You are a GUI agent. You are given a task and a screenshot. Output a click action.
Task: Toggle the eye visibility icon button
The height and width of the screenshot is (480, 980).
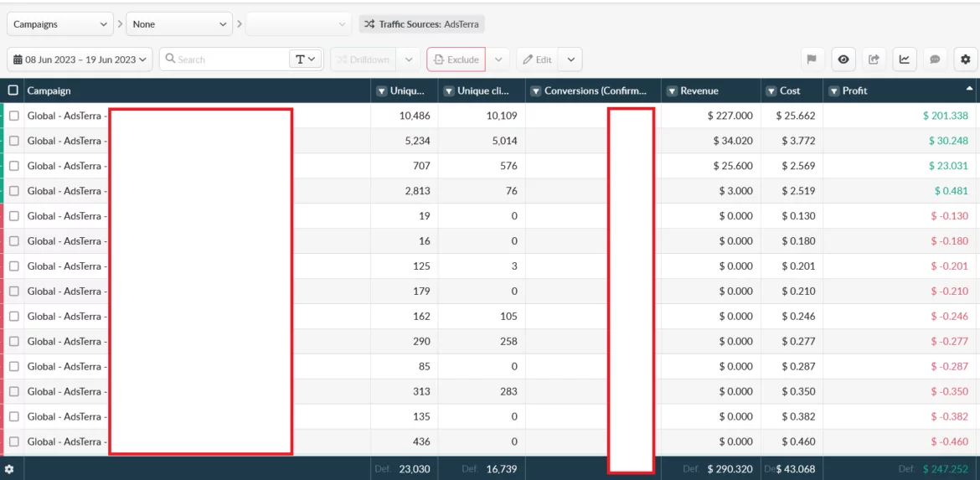click(x=843, y=59)
